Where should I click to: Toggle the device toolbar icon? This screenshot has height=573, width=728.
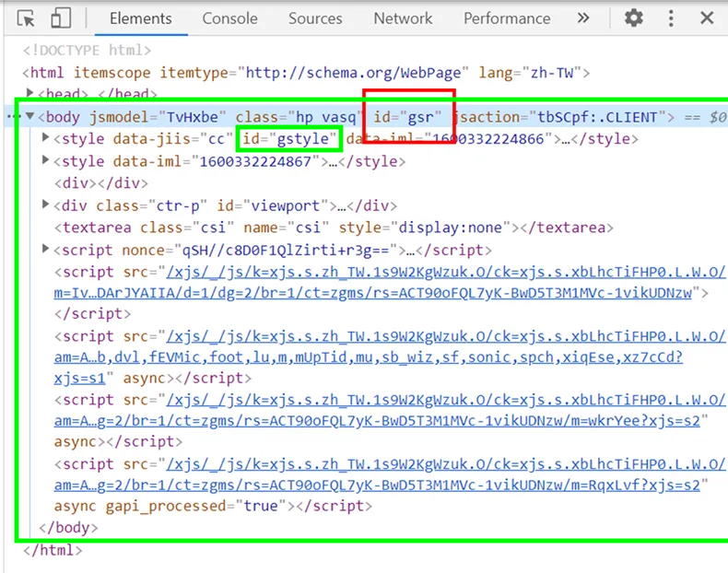pos(61,18)
